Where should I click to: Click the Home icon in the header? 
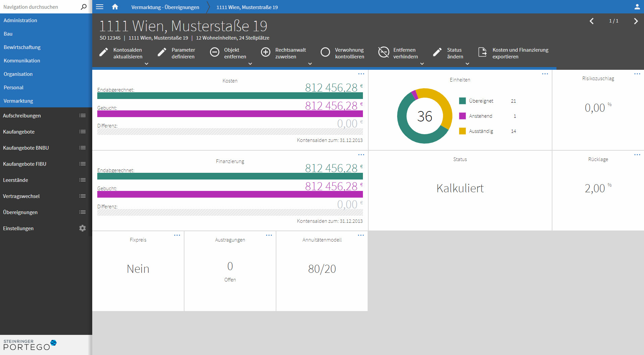[x=115, y=7]
